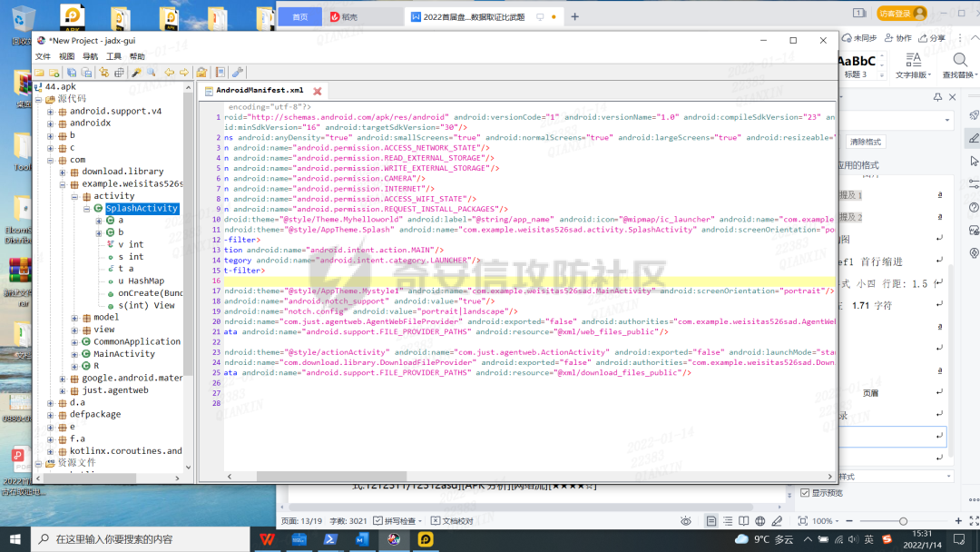Click the back navigation arrow in jadx
This screenshot has height=552, width=980.
coord(169,73)
